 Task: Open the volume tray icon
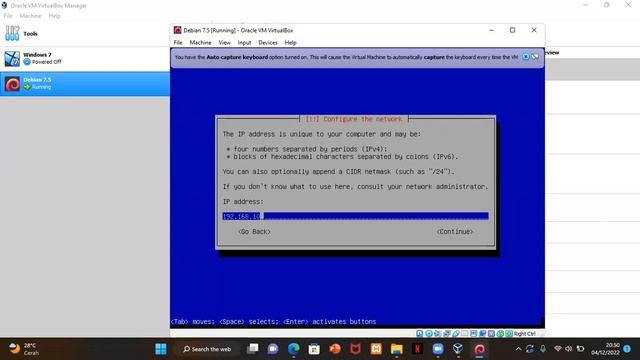click(x=568, y=349)
